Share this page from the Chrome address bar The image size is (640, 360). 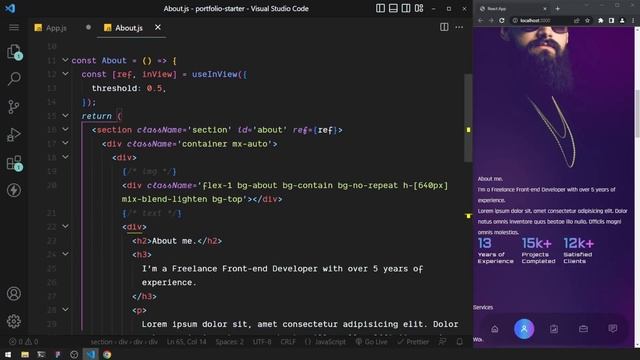coord(577,20)
